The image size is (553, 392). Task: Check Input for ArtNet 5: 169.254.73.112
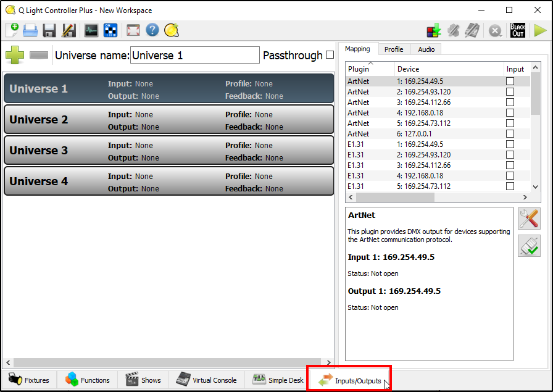pos(510,123)
